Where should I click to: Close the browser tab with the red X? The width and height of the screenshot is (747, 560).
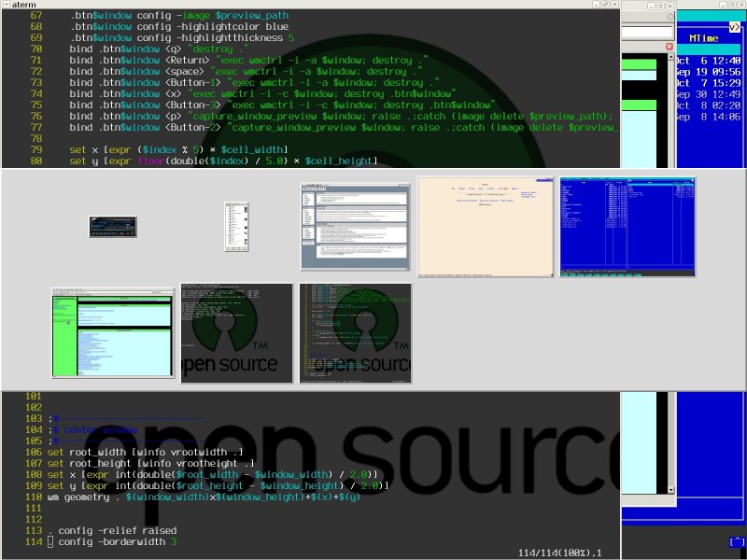[669, 46]
